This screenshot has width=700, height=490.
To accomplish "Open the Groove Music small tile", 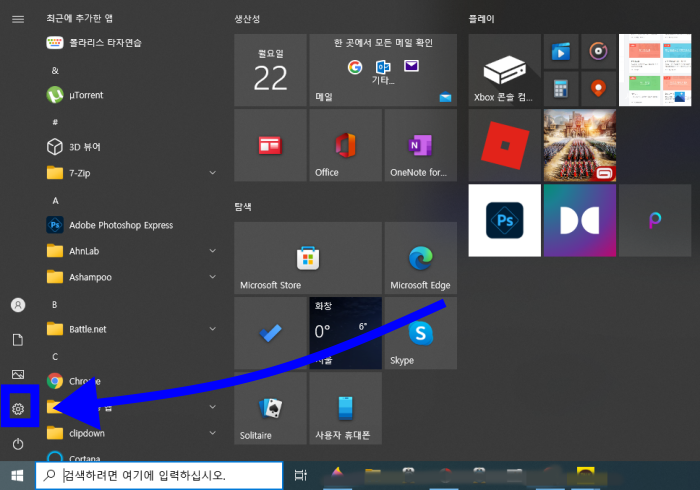I will pos(598,51).
